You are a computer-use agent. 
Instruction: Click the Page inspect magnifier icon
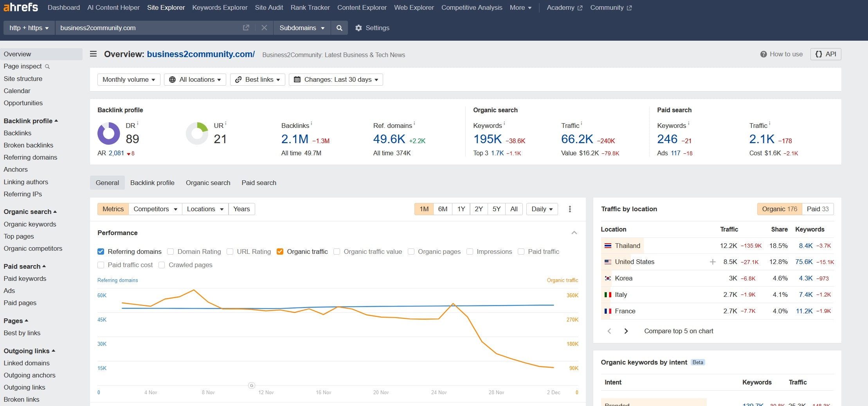pyautogui.click(x=47, y=66)
